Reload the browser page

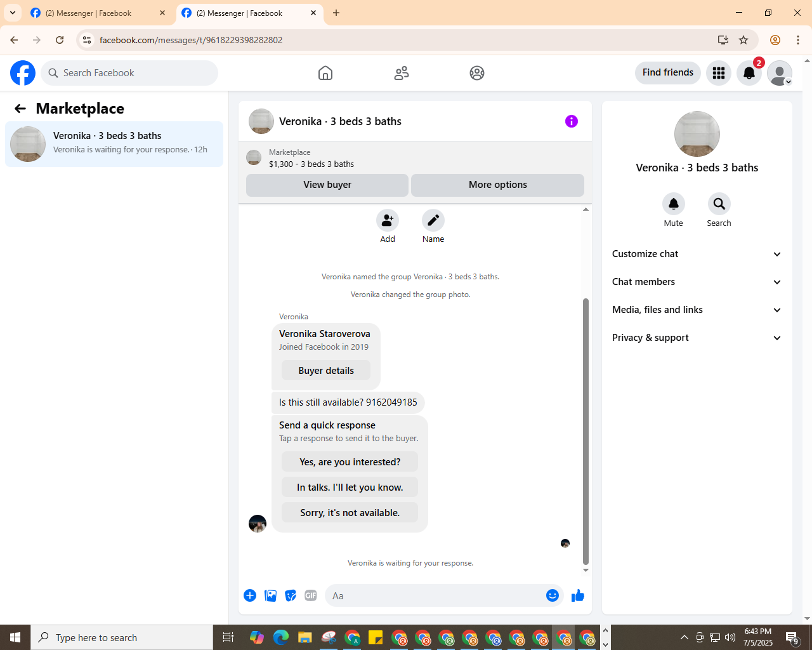pyautogui.click(x=60, y=40)
